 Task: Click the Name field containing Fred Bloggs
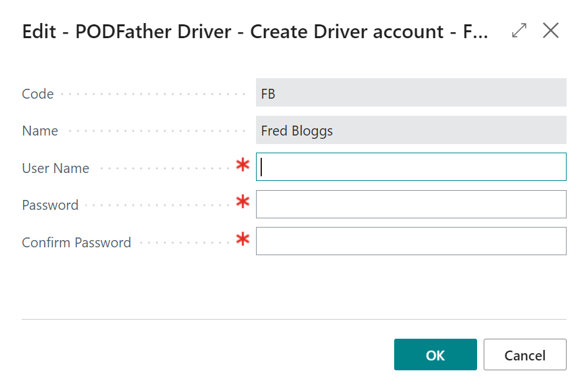[x=411, y=130]
